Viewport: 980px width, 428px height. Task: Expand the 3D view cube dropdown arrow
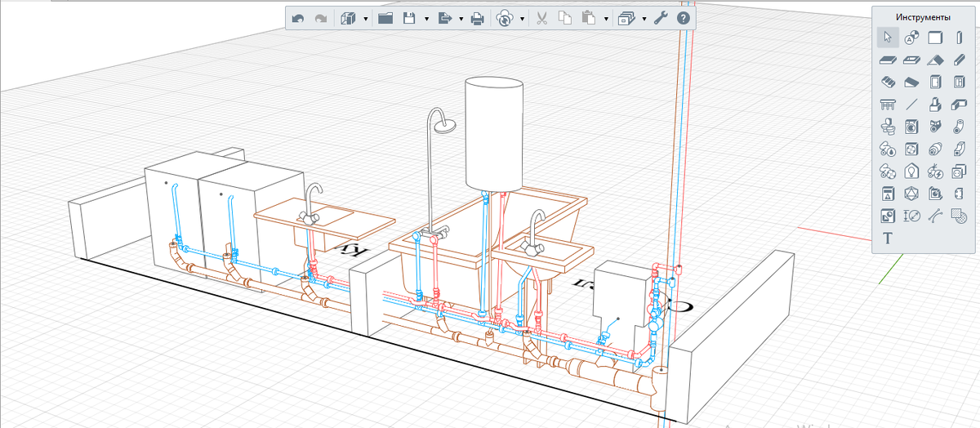365,18
